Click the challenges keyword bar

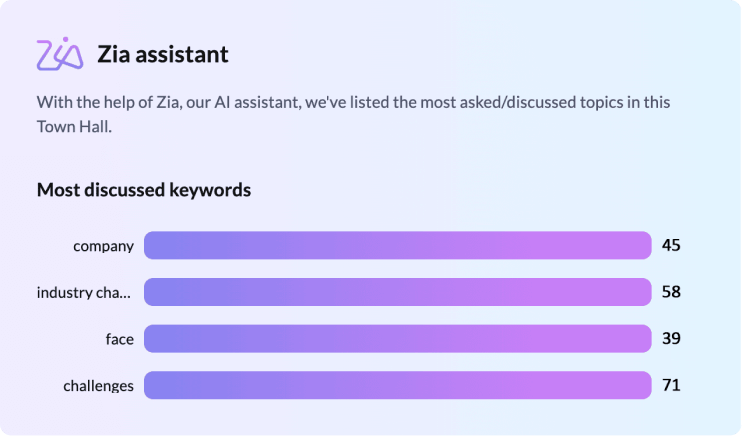[397, 385]
